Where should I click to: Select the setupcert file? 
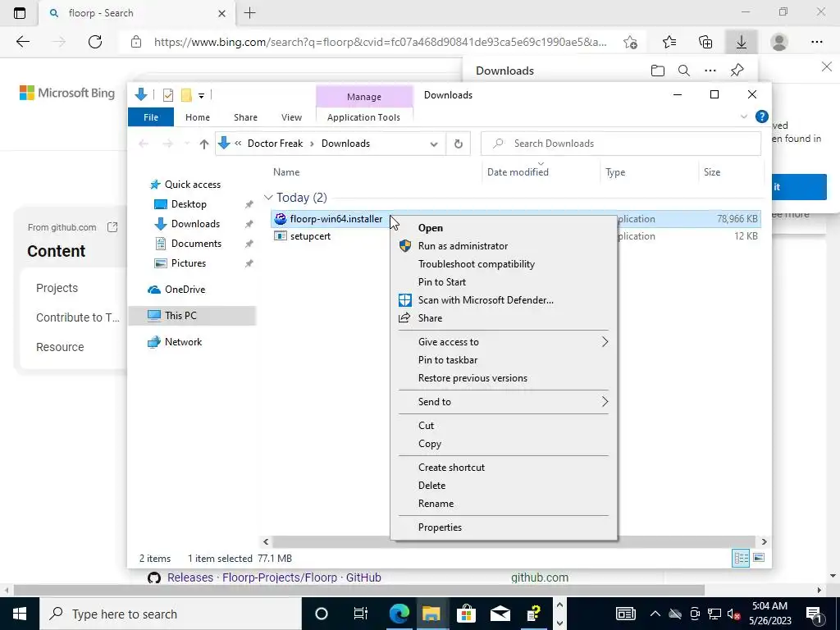pos(310,236)
